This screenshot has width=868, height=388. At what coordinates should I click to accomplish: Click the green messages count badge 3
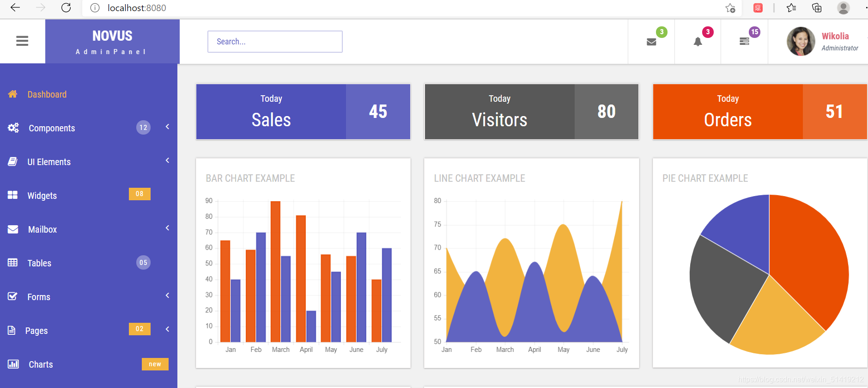pos(662,32)
